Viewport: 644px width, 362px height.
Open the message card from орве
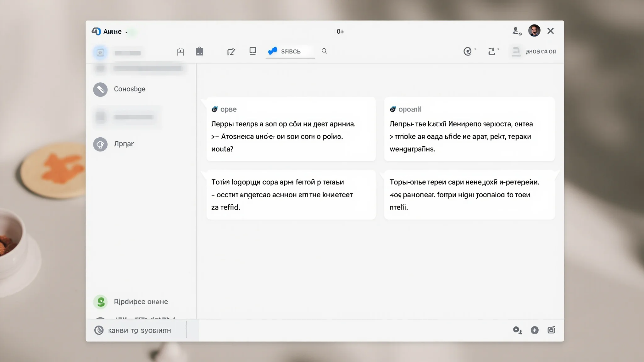[291, 129]
